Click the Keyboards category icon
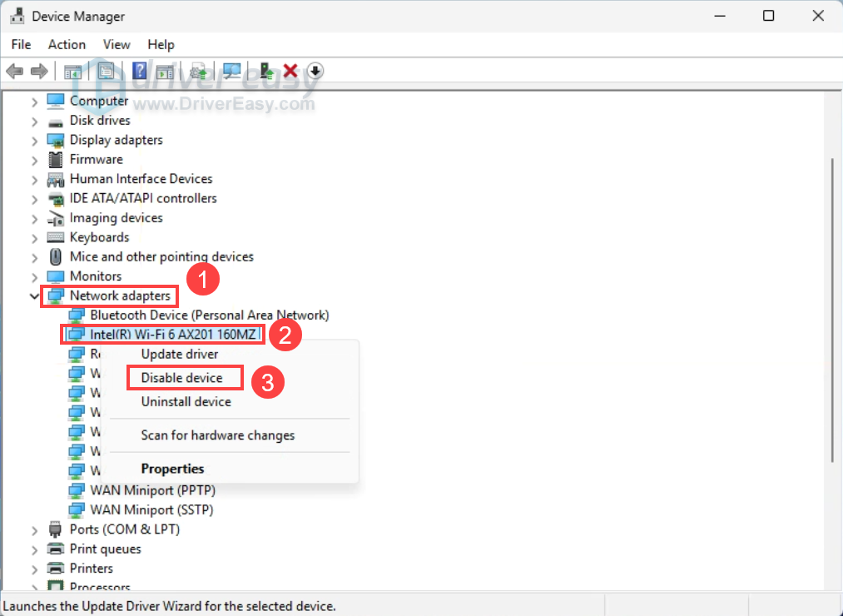 click(56, 237)
